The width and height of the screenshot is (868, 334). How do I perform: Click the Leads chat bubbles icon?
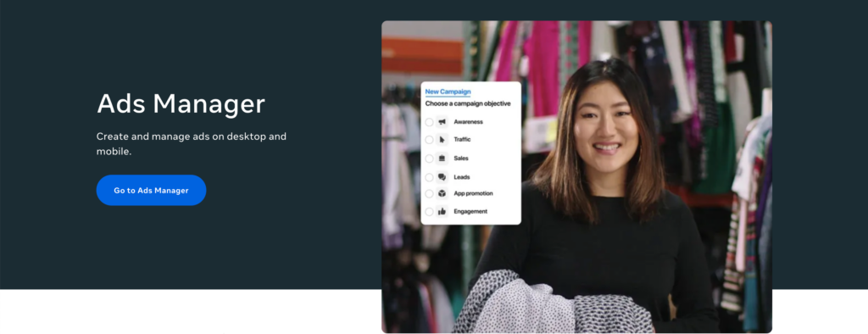coord(442,177)
